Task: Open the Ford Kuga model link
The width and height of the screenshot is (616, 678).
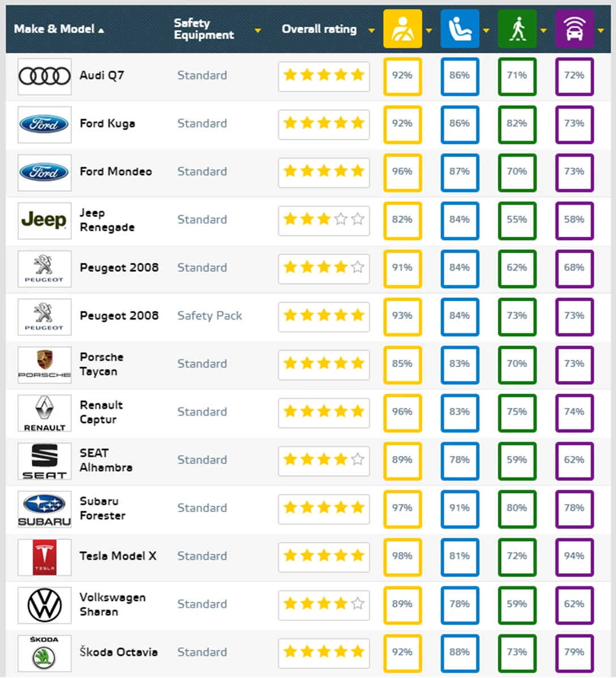Action: (108, 123)
